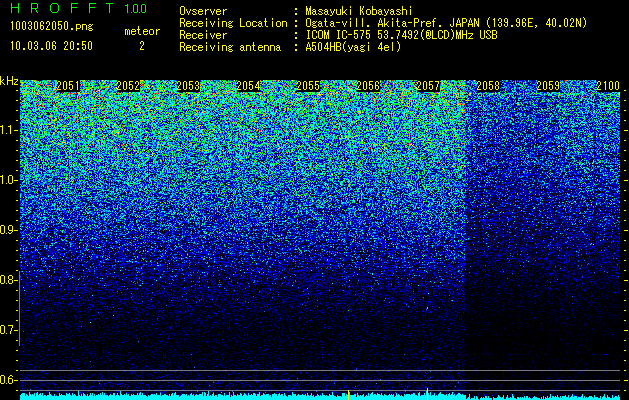Click the 0.9 kHz axis label
The width and height of the screenshot is (629, 400).
(x=8, y=230)
